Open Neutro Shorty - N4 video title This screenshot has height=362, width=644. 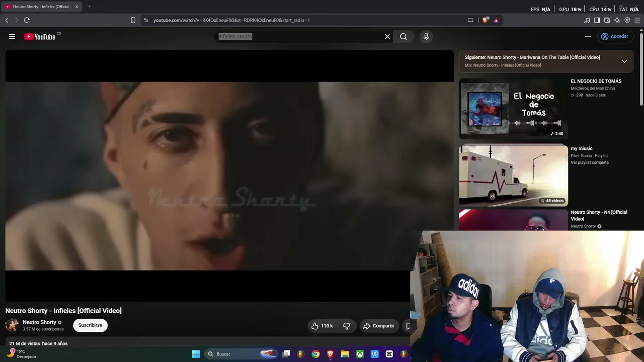tap(599, 215)
